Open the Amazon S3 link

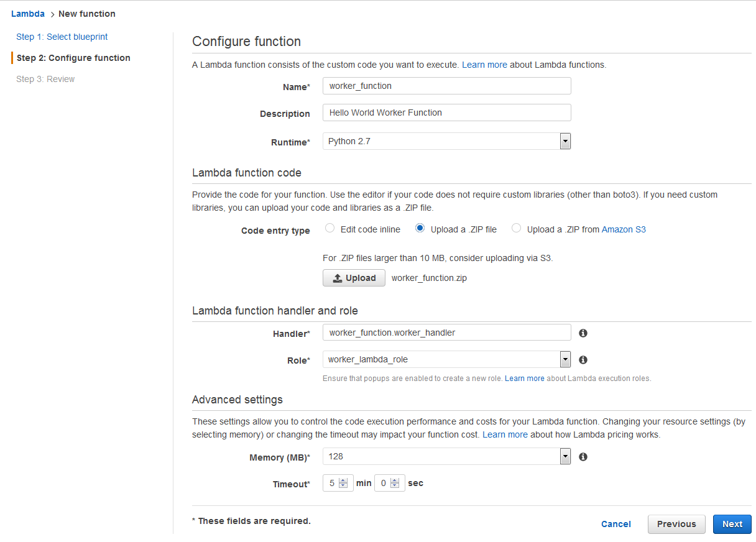tap(624, 229)
